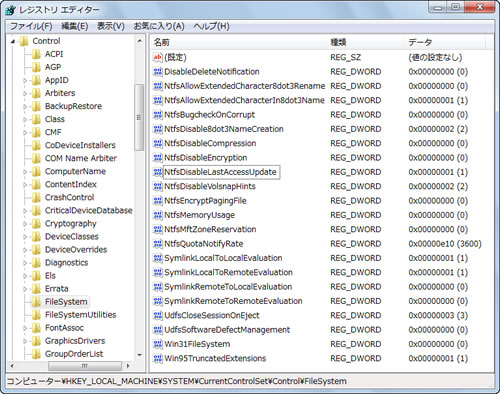Collapse the Control tree node
The image size is (500, 394).
(13, 42)
